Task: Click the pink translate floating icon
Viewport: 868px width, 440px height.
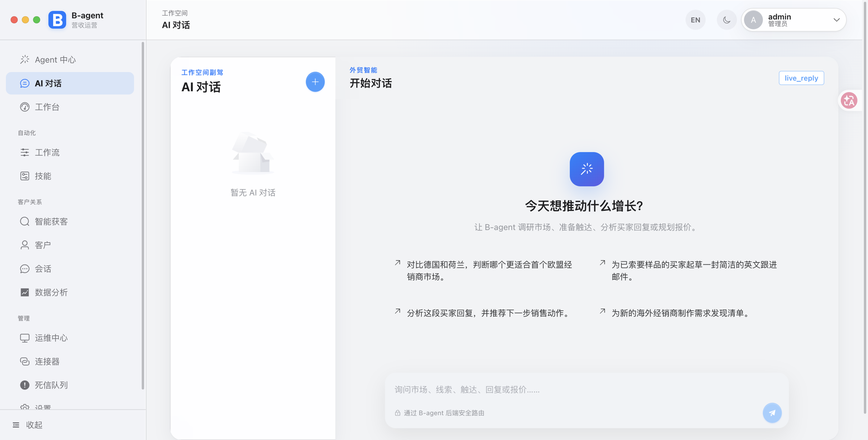Action: 849,100
